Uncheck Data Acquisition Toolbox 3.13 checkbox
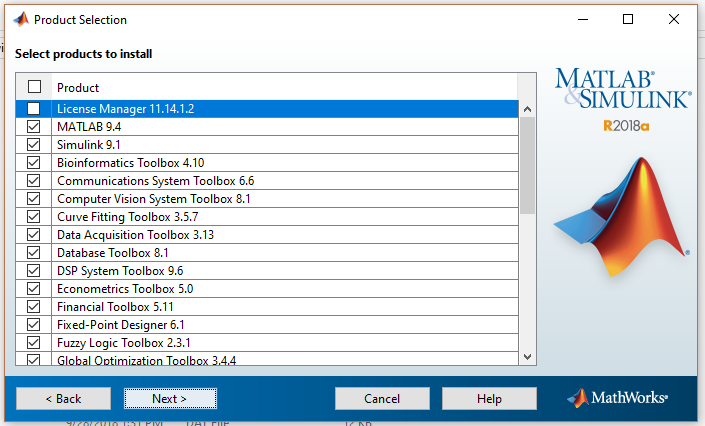Image resolution: width=705 pixels, height=426 pixels. (33, 234)
